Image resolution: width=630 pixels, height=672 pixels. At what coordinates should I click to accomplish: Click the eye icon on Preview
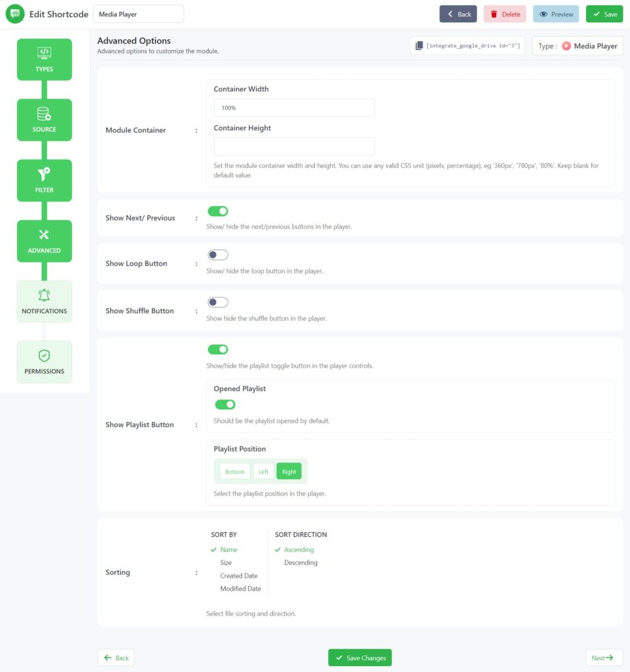[543, 14]
